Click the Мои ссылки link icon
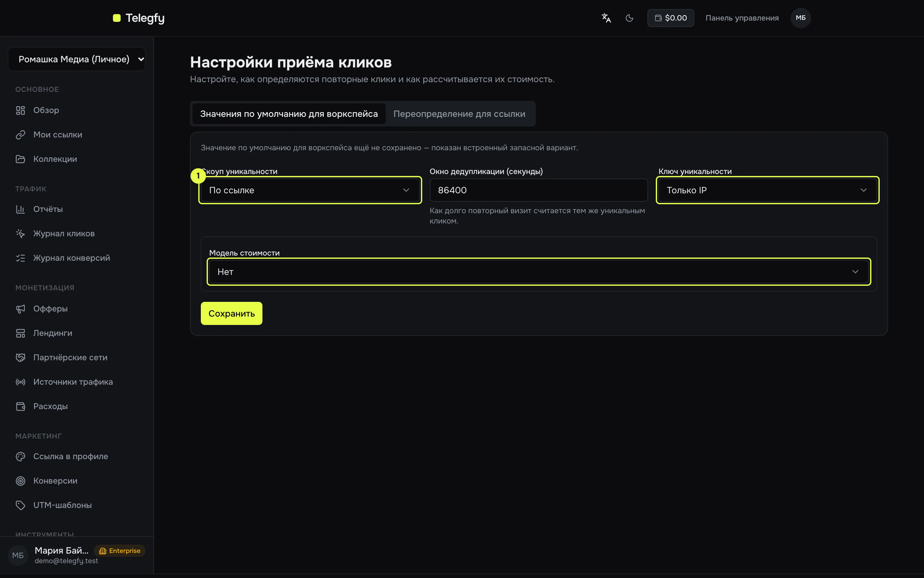The width and height of the screenshot is (924, 578). tap(20, 135)
